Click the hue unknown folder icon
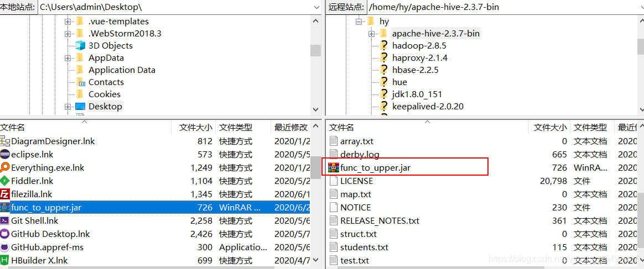644x269 pixels. (x=384, y=82)
